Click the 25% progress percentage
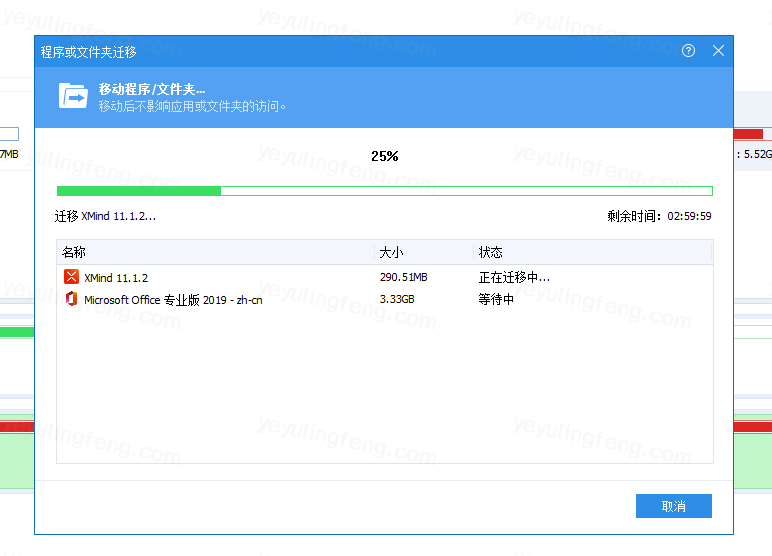This screenshot has width=772, height=556. [x=385, y=156]
